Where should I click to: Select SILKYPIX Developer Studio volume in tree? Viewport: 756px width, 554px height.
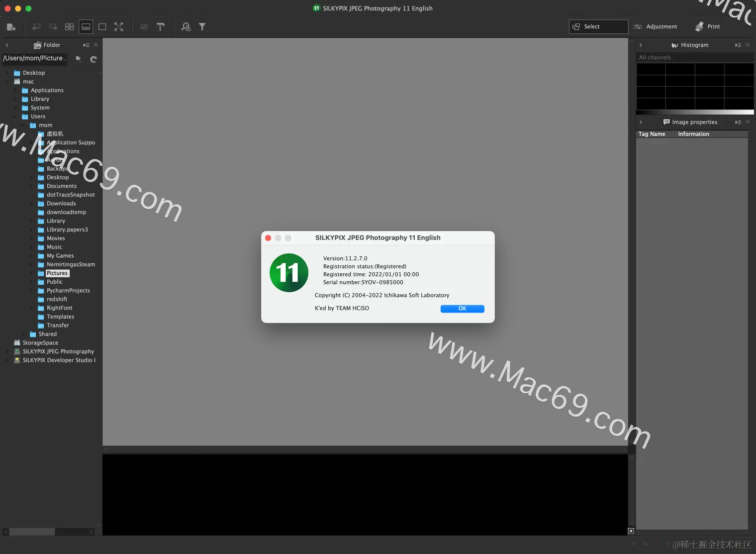pos(59,360)
